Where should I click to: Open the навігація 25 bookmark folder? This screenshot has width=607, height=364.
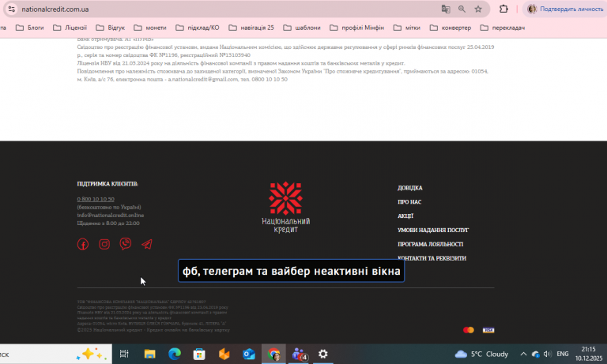tap(251, 28)
